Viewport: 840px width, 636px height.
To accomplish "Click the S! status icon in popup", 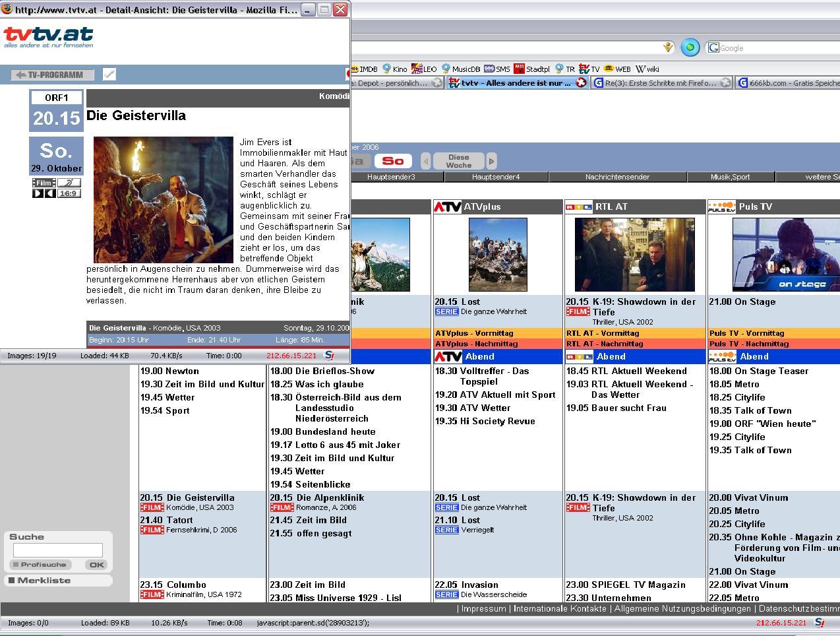I will click(330, 356).
